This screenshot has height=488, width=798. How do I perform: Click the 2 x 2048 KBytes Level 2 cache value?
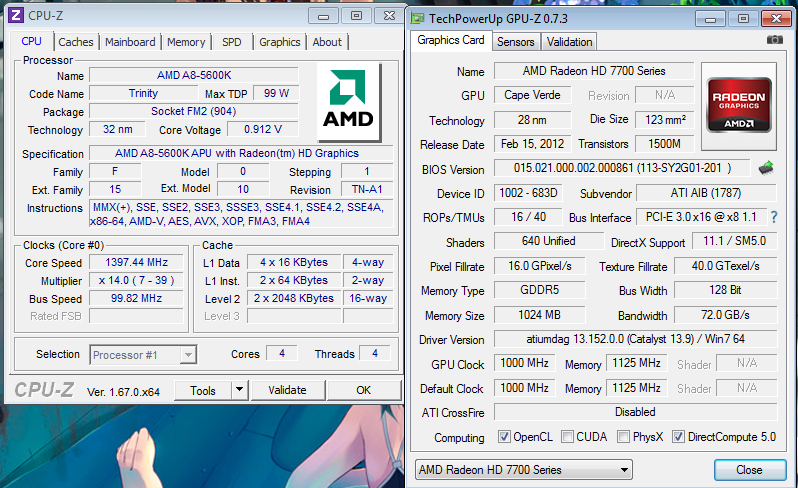click(x=294, y=298)
